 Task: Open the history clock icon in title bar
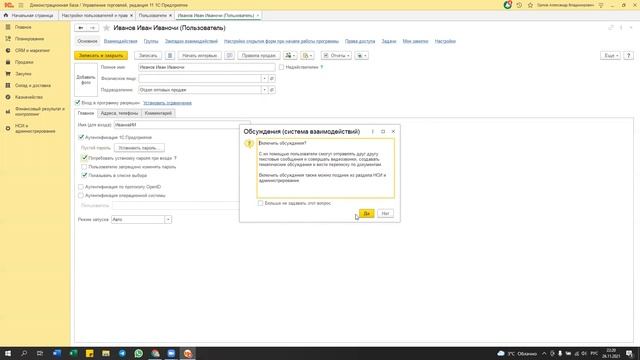click(x=519, y=5)
